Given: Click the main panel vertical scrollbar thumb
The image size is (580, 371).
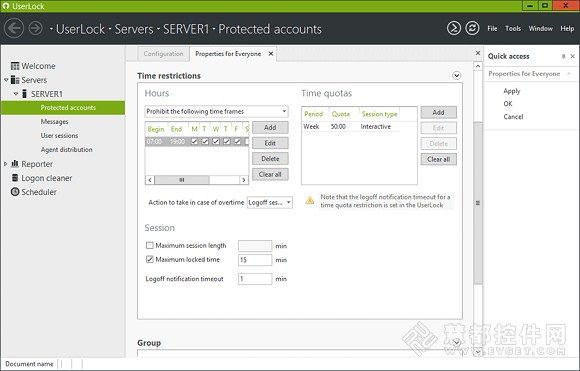Looking at the screenshot, I should tap(478, 203).
